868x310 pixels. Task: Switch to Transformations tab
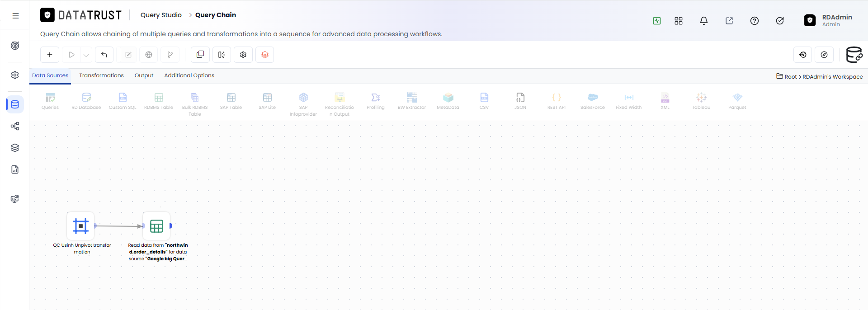coord(101,75)
